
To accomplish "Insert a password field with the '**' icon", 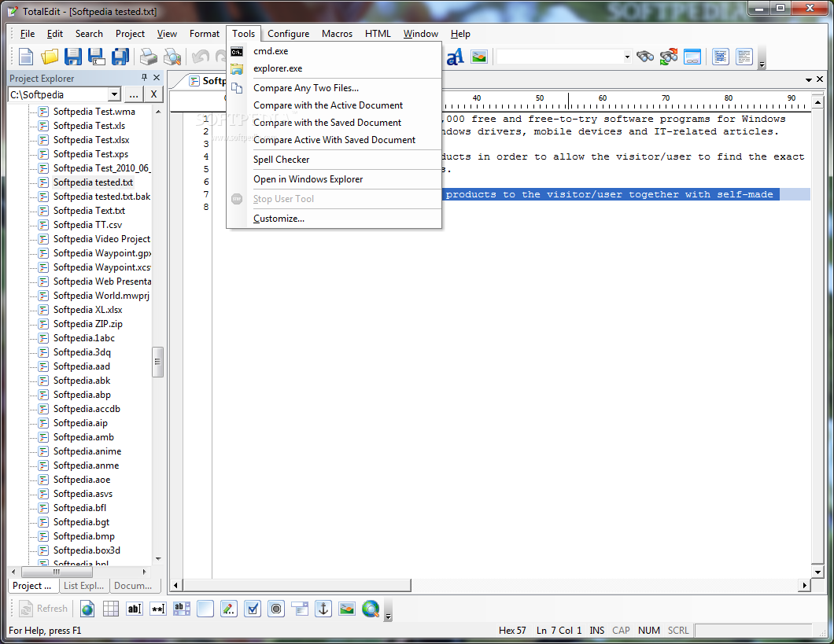I will coord(158,609).
